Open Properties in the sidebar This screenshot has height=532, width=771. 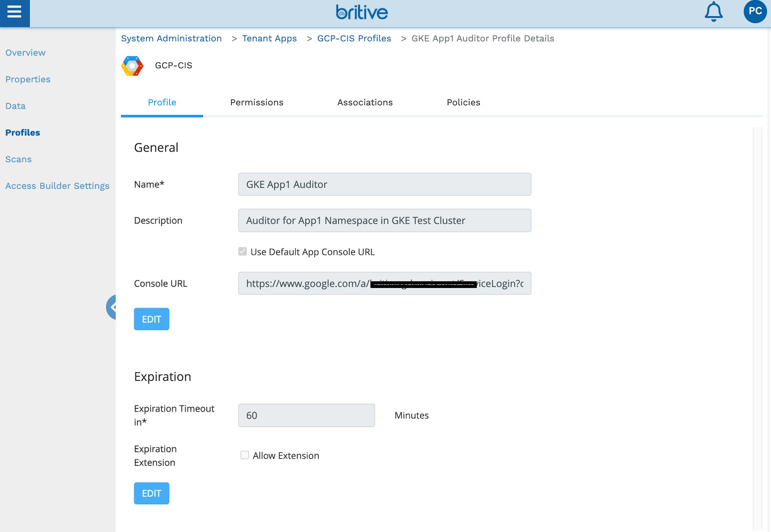[x=28, y=79]
